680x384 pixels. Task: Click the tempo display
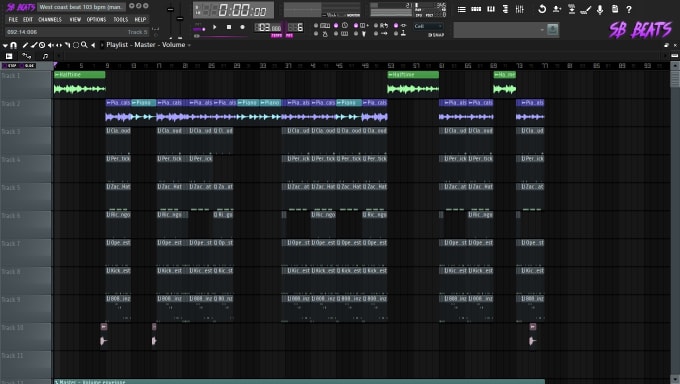point(268,28)
